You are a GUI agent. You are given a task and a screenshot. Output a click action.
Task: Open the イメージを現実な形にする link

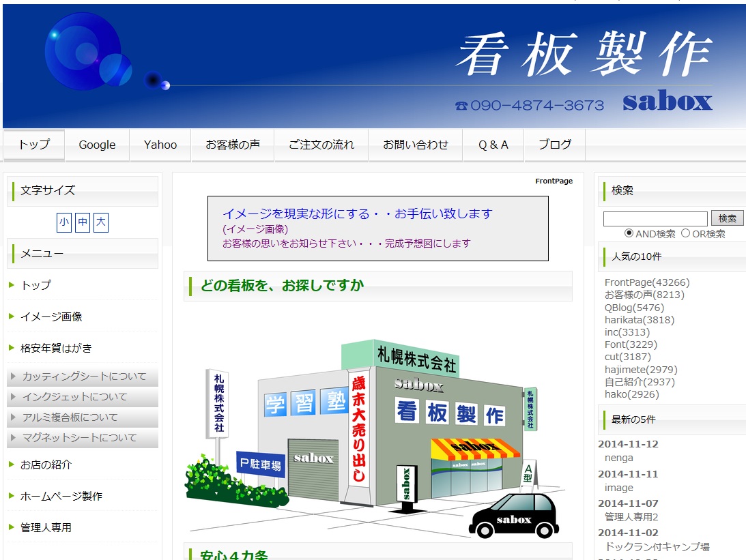coord(357,214)
